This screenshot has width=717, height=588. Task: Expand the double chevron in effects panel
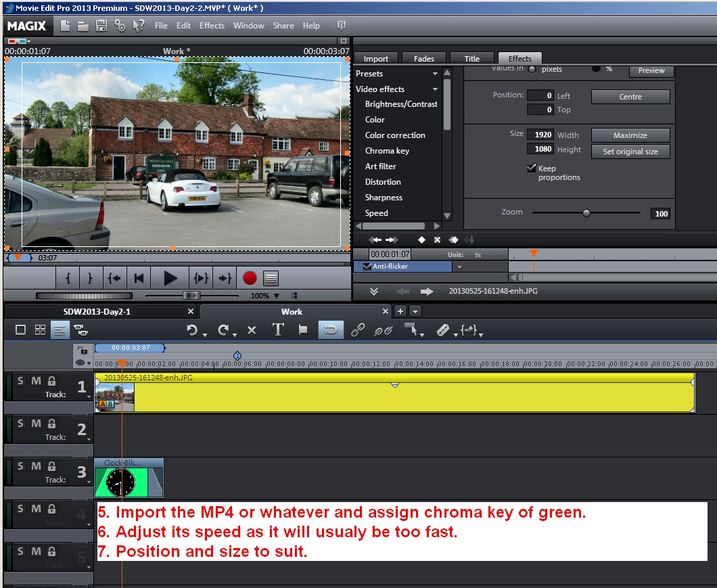tap(373, 292)
